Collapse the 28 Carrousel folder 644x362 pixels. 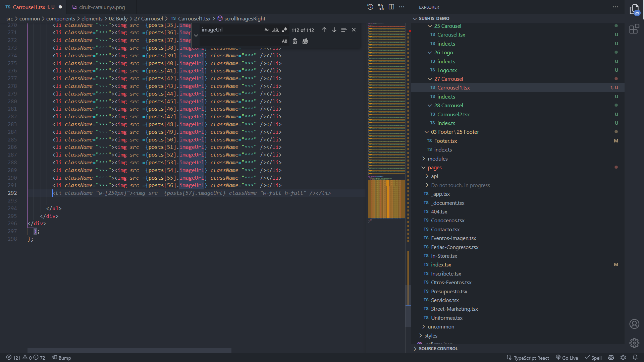(430, 106)
